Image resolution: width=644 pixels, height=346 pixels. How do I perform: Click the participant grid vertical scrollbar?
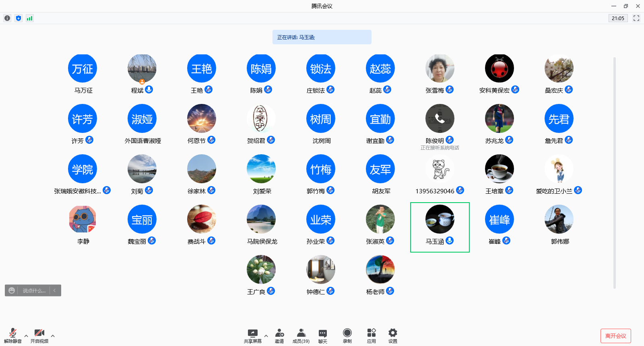[x=614, y=173]
